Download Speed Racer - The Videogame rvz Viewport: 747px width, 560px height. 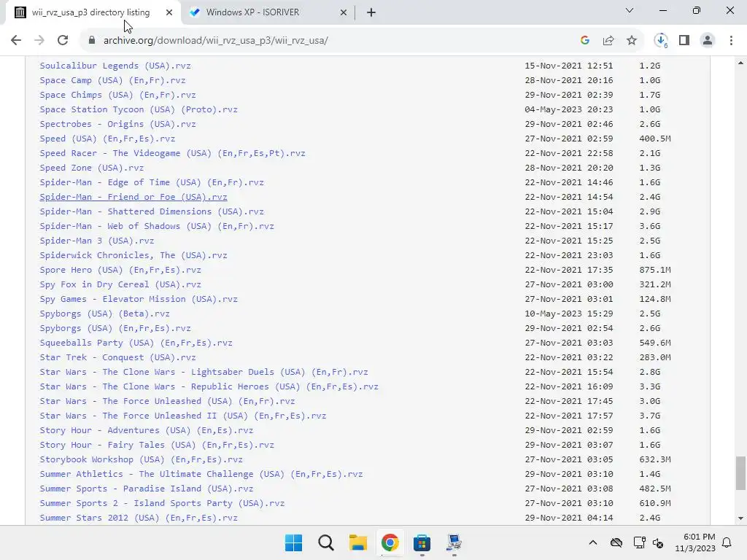click(172, 153)
